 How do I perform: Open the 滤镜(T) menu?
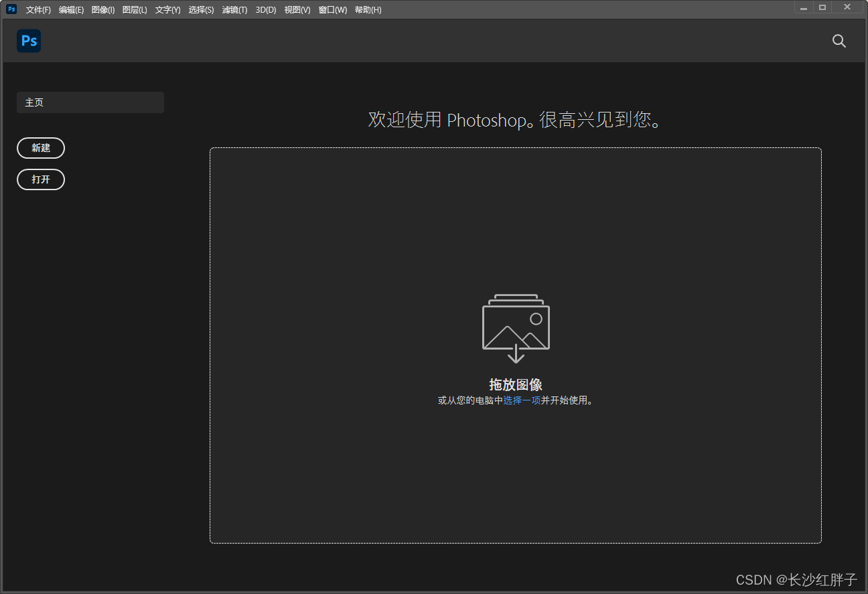[x=235, y=10]
